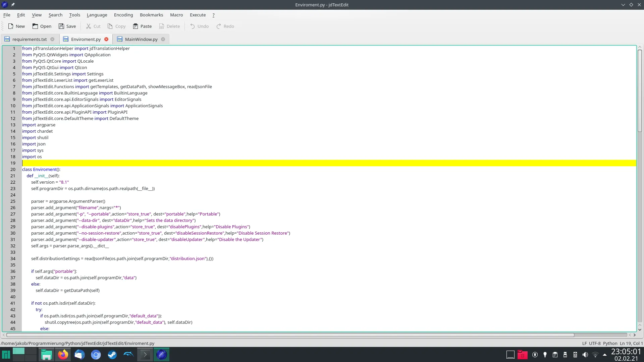
Task: Click the lightbulb tray icon
Action: click(545, 355)
